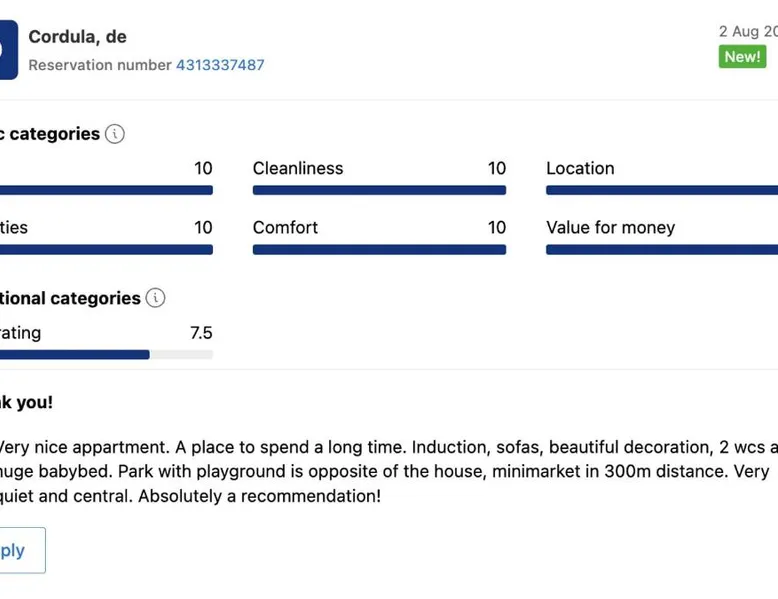Click the Comfort score bar

(379, 249)
